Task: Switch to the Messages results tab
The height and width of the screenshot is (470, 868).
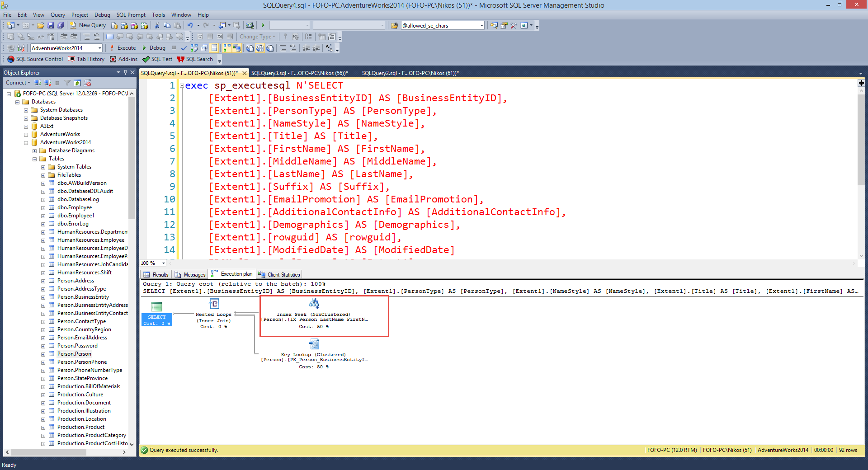Action: 190,275
